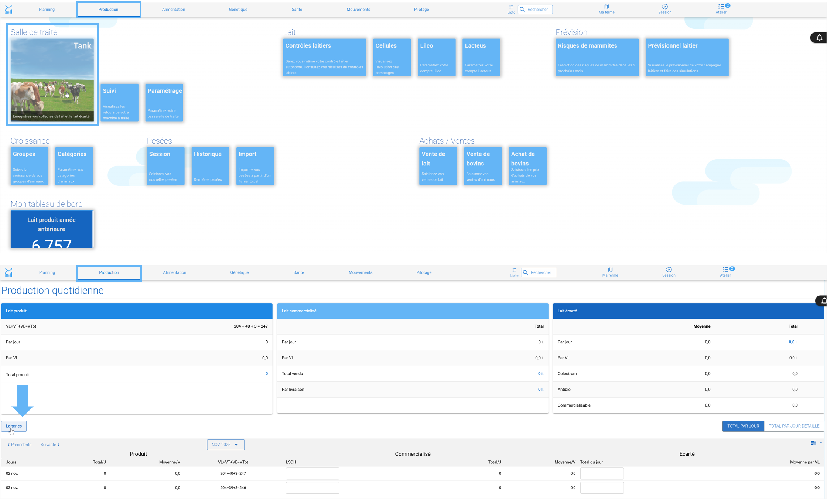The height and width of the screenshot is (504, 827).
Task: Expand the NOV. 2025 month dropdown
Action: (x=225, y=445)
